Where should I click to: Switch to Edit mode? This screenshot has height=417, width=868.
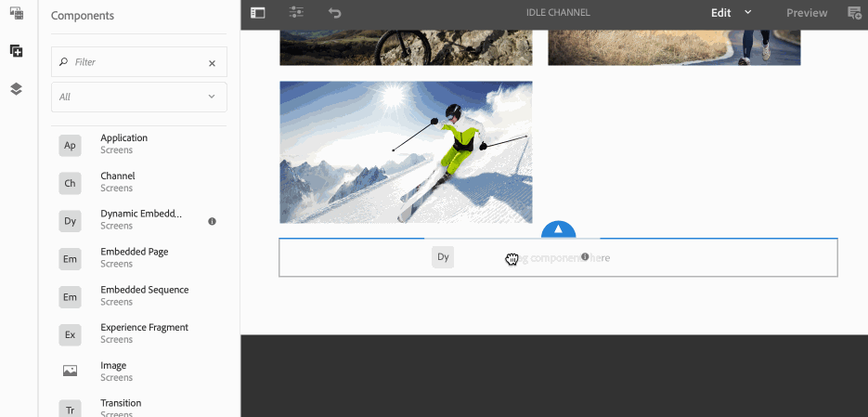point(721,13)
